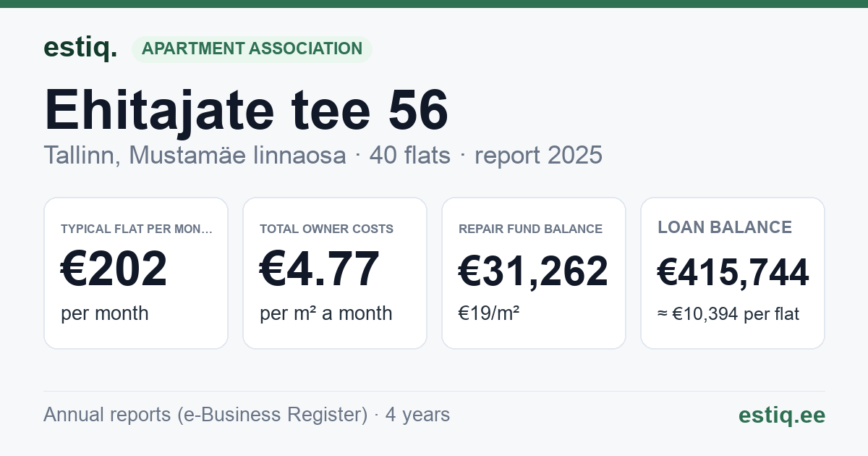This screenshot has width=868, height=456.
Task: Click the TOTAL OWNER COSTS label
Action: click(326, 229)
